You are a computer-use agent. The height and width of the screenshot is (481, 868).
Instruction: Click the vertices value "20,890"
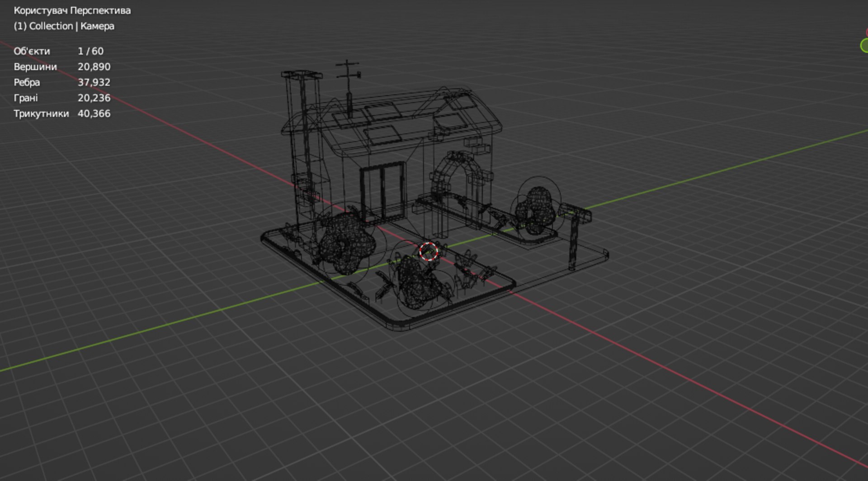tap(94, 67)
